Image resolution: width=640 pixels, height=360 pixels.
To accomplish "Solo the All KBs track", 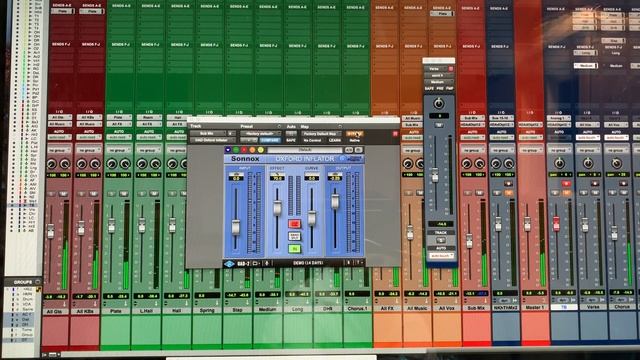I will pos(82,193).
